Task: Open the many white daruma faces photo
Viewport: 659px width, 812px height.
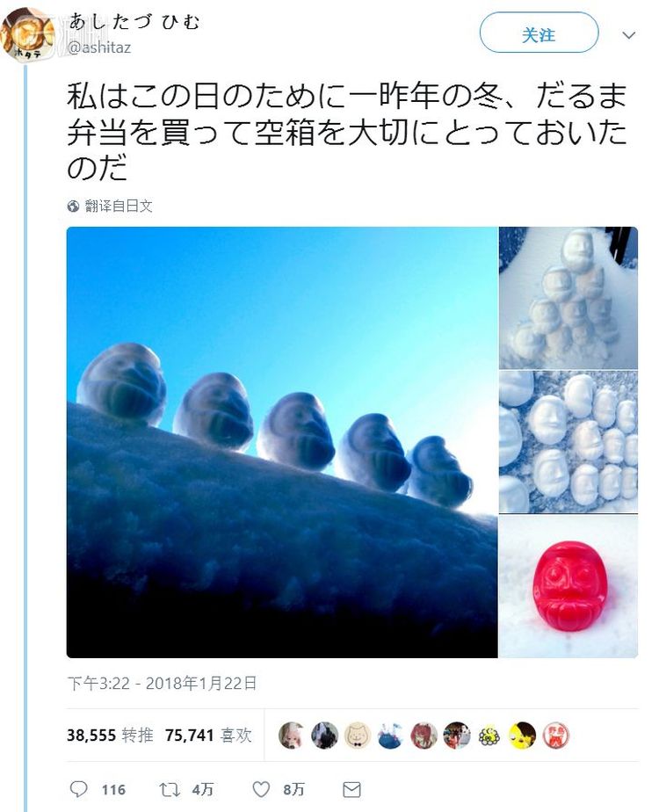Action: (568, 442)
